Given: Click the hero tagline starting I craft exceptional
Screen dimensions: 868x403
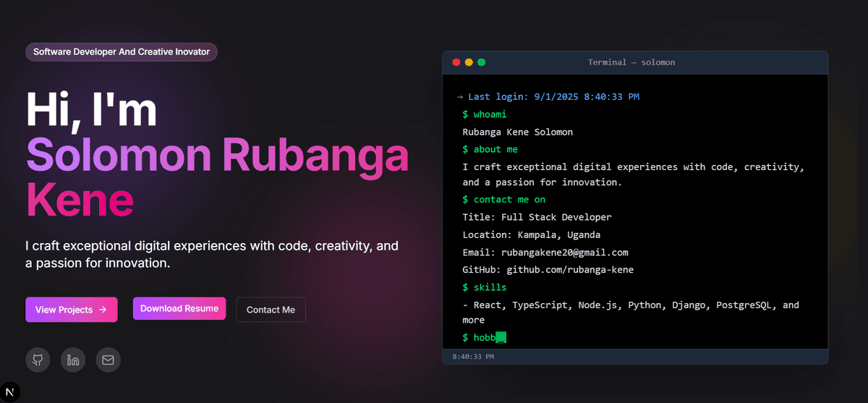Looking at the screenshot, I should click(212, 254).
